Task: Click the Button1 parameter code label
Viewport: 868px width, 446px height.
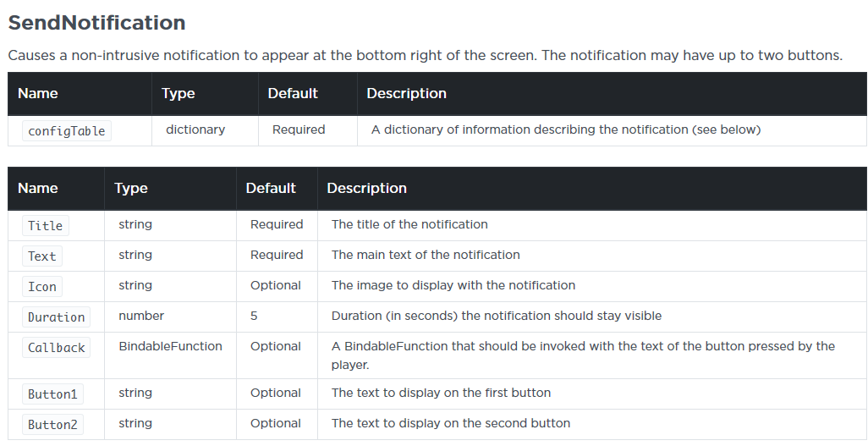Action: [x=52, y=394]
